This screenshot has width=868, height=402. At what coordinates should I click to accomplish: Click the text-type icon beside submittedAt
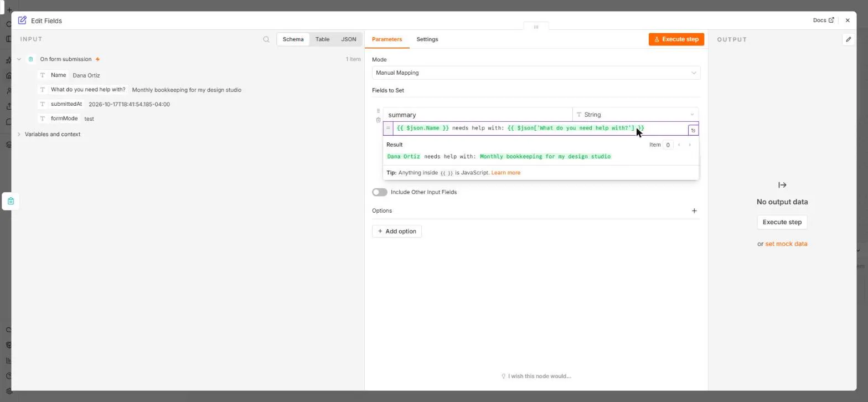[42, 104]
